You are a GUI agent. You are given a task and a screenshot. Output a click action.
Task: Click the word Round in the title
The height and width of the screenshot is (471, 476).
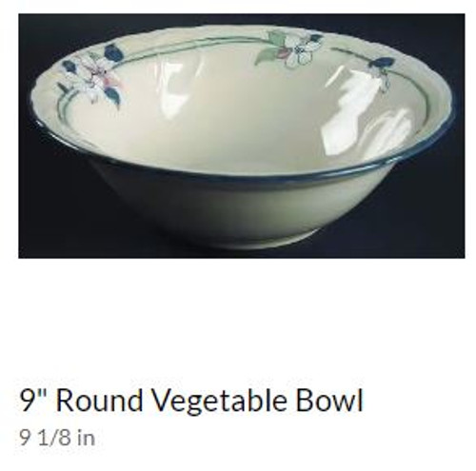pos(99,401)
